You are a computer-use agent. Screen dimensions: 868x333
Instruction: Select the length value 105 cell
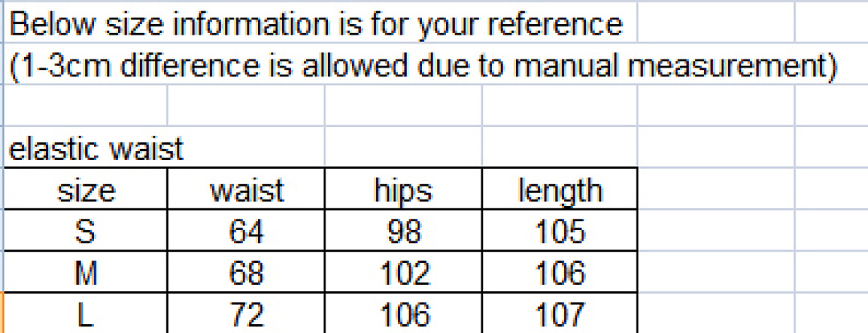click(x=559, y=230)
